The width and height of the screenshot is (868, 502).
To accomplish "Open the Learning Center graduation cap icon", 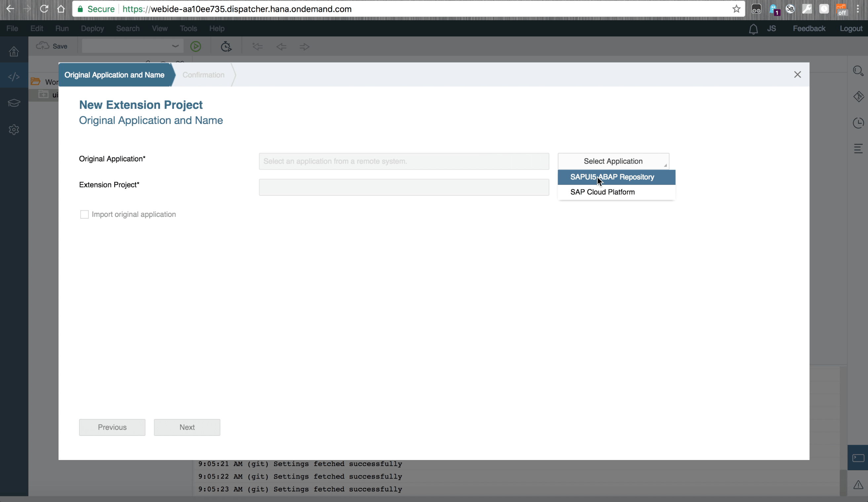I will click(14, 103).
